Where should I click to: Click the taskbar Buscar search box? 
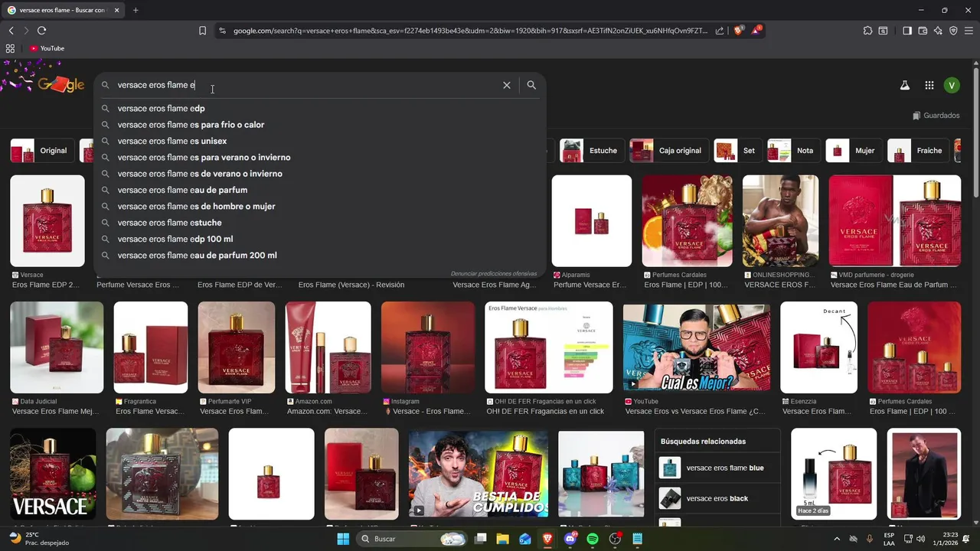coord(412,539)
